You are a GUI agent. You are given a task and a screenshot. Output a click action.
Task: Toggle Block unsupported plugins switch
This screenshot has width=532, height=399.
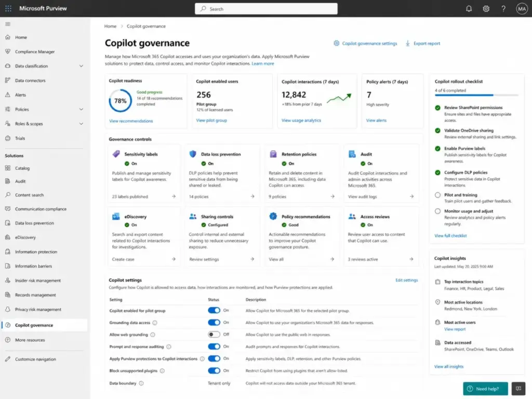pos(214,370)
